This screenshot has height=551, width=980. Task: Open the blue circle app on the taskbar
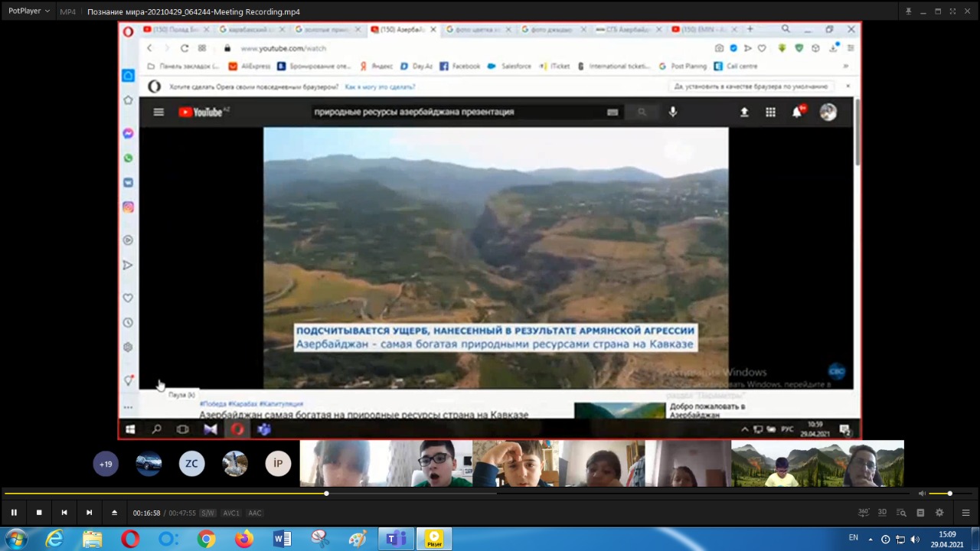pyautogui.click(x=168, y=540)
